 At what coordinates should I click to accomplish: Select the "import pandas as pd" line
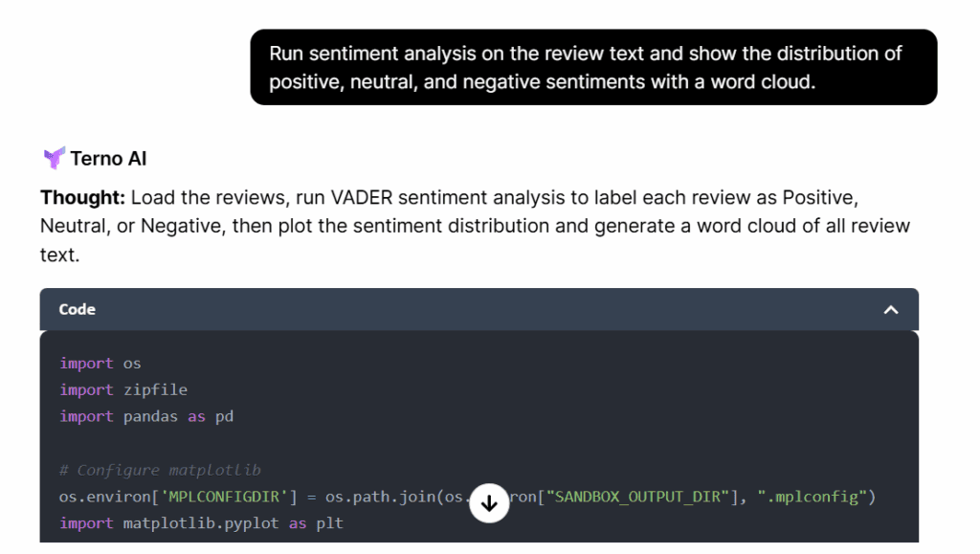(146, 416)
